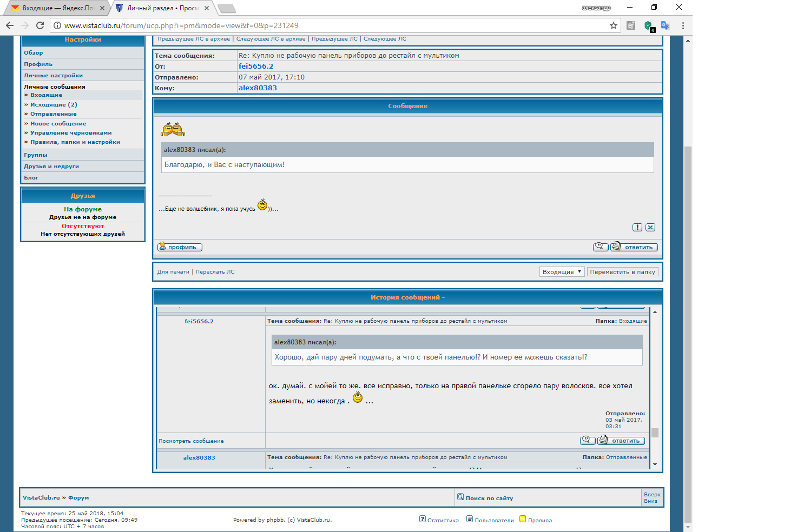This screenshot has height=532, width=810.
Task: Select Новое сообщение in the sidebar menu
Action: pyautogui.click(x=58, y=124)
